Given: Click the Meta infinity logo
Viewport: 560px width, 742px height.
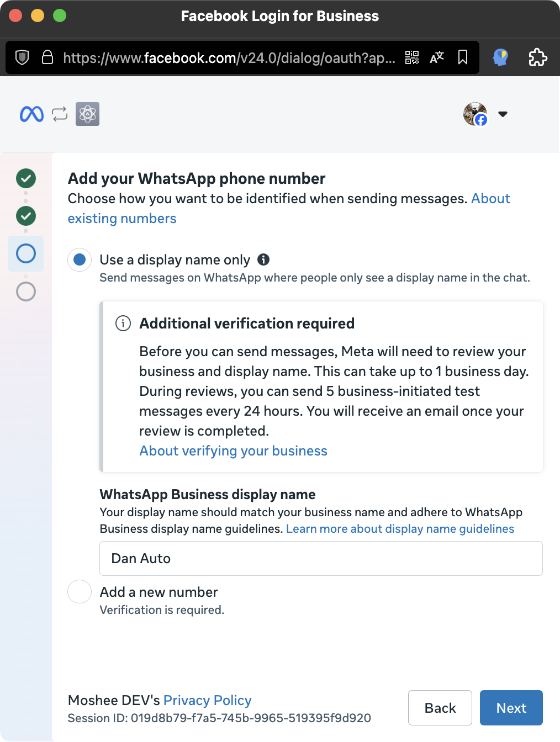Looking at the screenshot, I should tap(31, 114).
